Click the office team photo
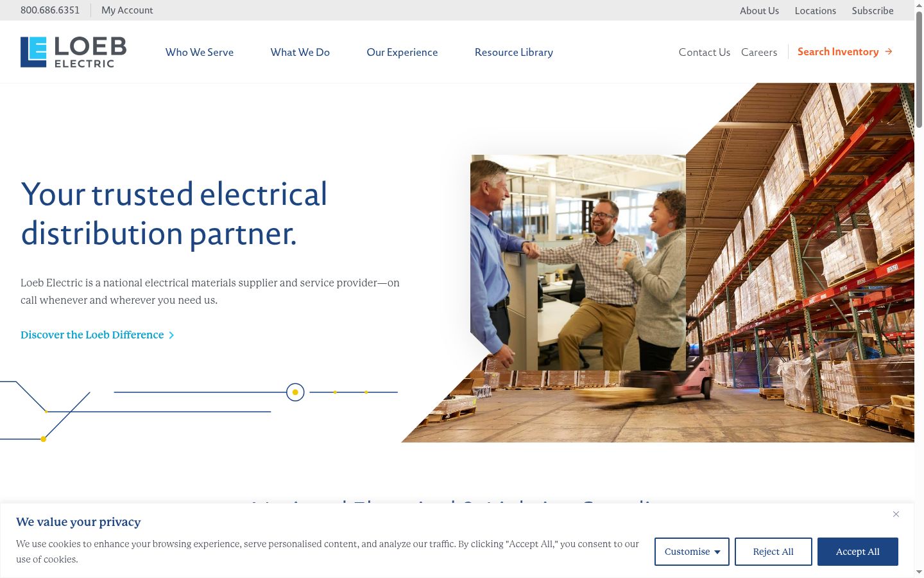 click(x=577, y=263)
